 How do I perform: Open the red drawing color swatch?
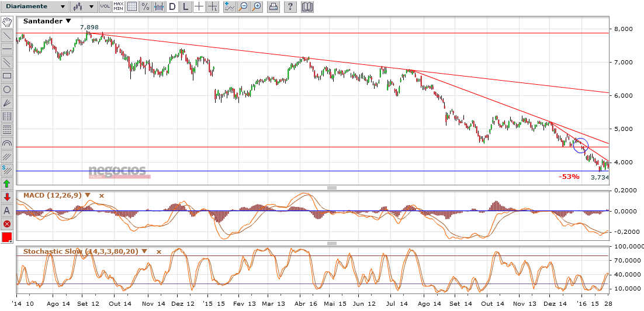click(7, 237)
